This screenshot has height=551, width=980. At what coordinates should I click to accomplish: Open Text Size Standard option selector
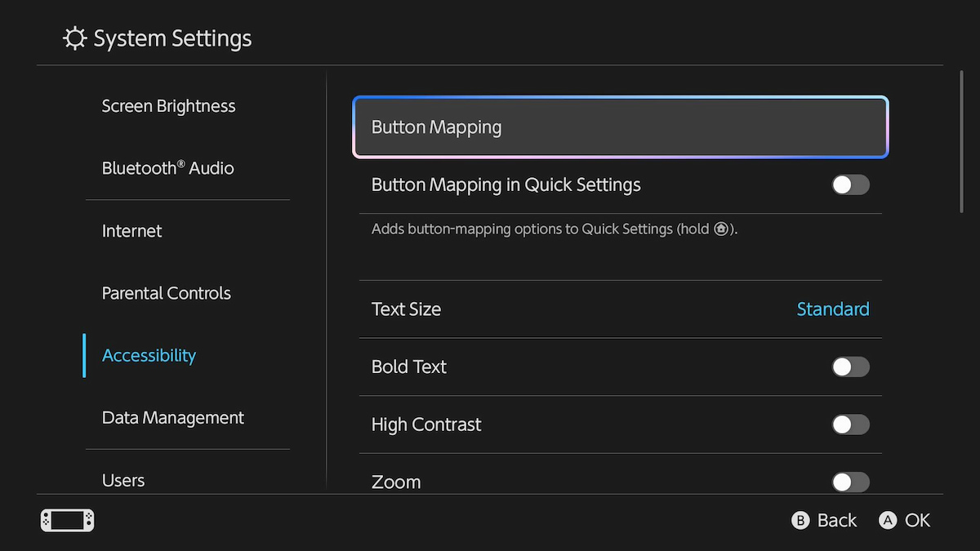pos(832,309)
